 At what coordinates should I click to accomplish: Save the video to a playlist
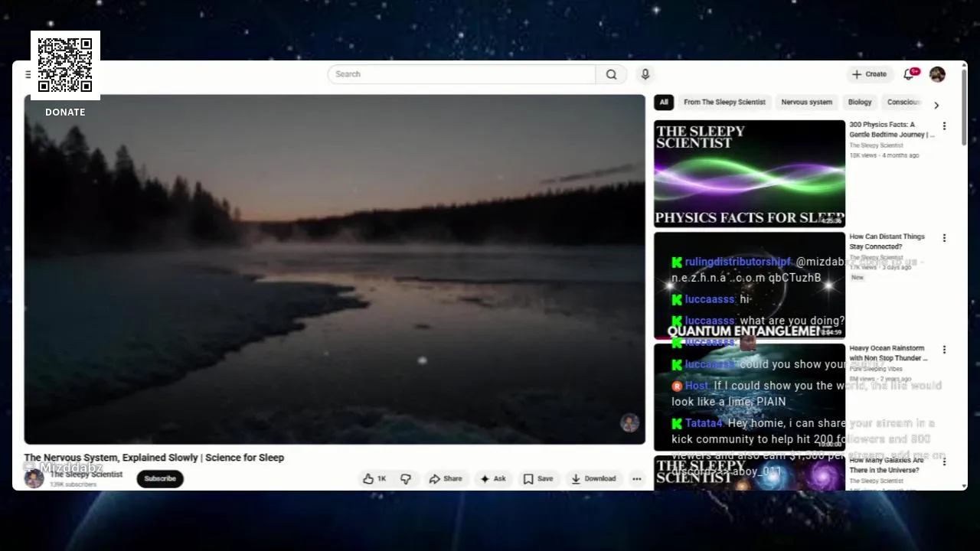tap(537, 478)
